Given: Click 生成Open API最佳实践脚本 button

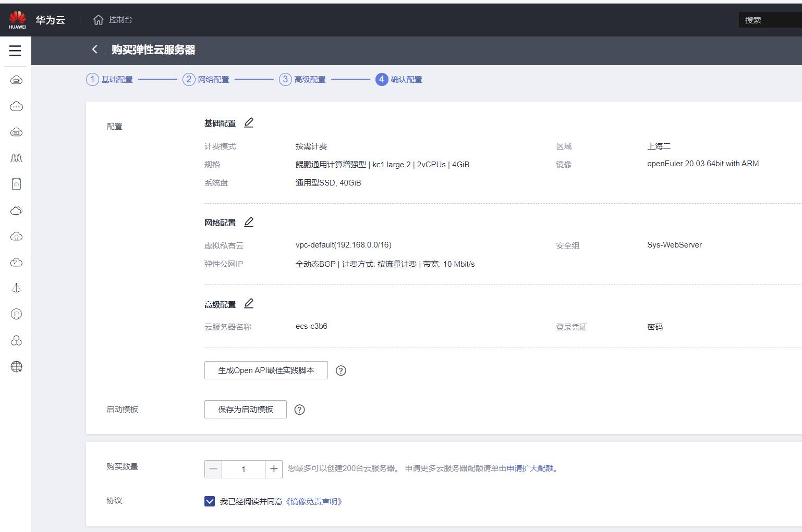Looking at the screenshot, I should pos(266,370).
